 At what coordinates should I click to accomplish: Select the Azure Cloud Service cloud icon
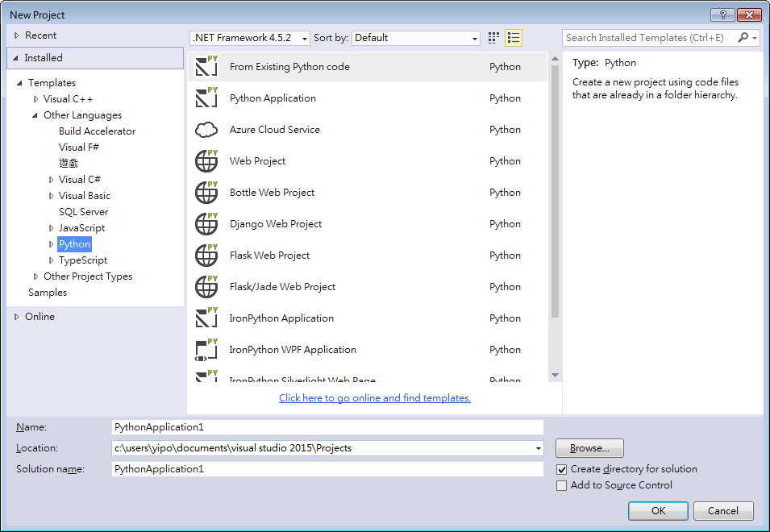pyautogui.click(x=206, y=130)
